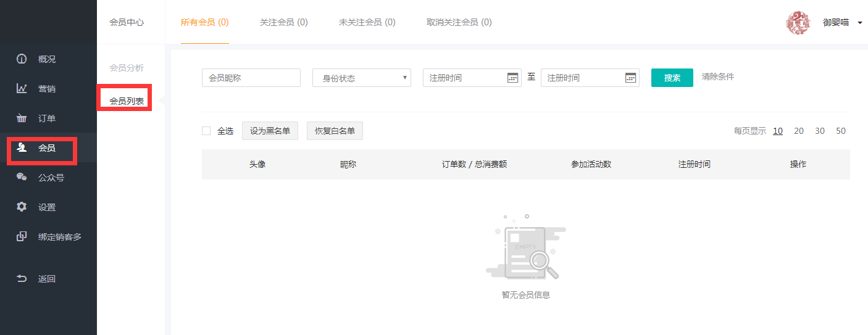
Task: Switch to the 未关注会员 (0) tab
Action: pos(367,22)
